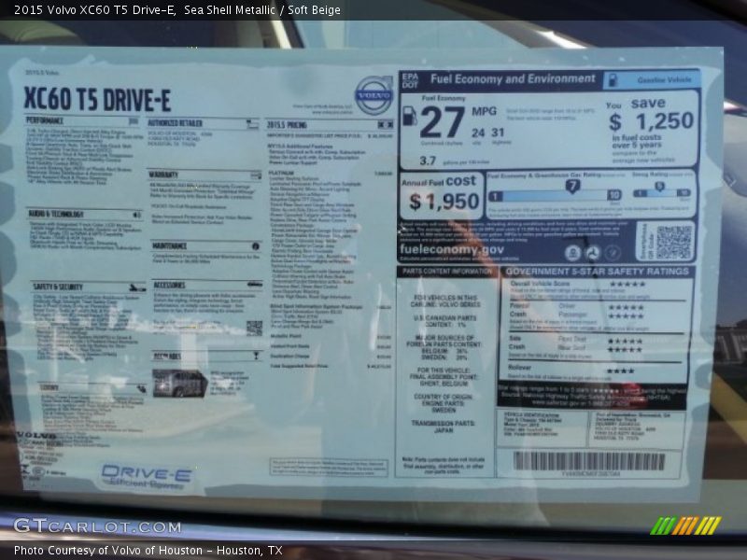This screenshot has height=560, width=747.
Task: Click the Smartphone QR code on fuel label
Action: point(673,243)
